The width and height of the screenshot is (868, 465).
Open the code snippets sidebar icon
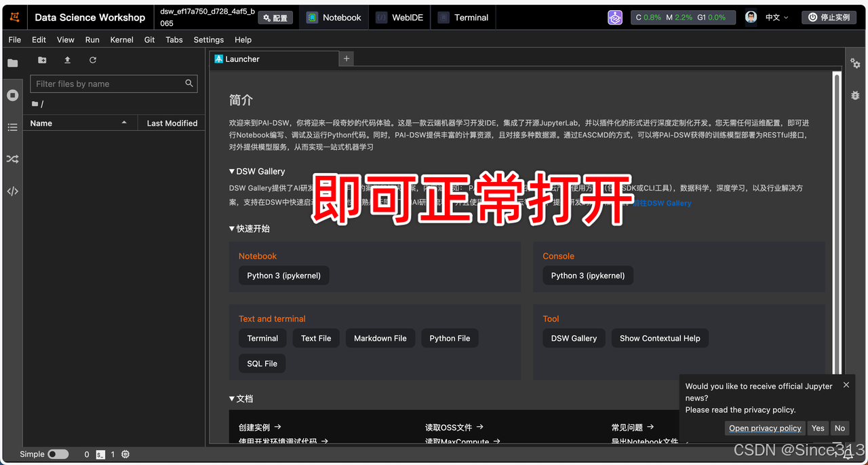pyautogui.click(x=12, y=191)
